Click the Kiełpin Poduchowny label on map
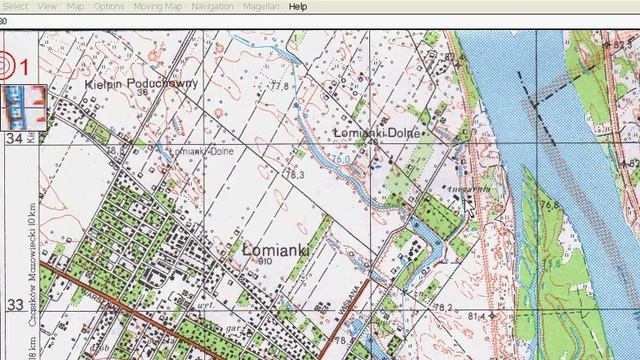The width and height of the screenshot is (640, 360). coord(142,84)
